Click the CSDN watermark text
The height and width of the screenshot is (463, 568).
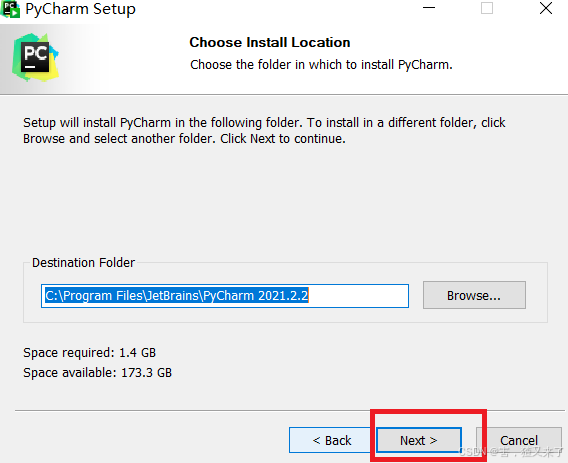(511, 452)
